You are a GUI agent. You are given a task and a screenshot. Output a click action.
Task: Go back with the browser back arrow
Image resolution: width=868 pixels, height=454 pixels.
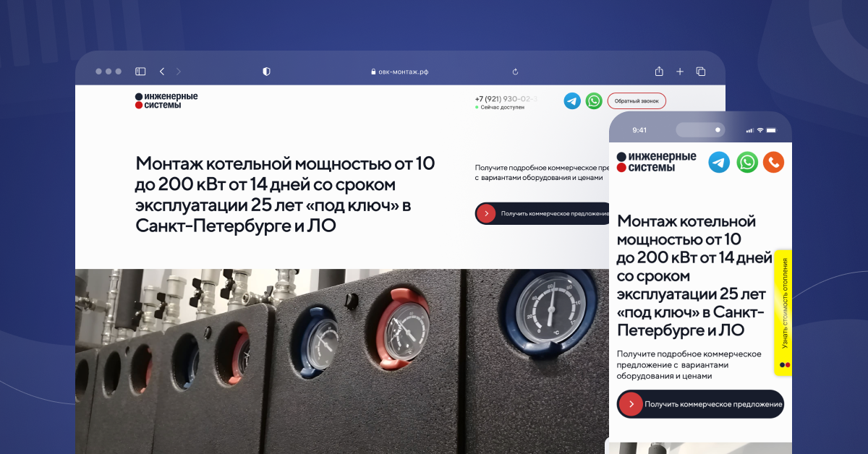(161, 72)
